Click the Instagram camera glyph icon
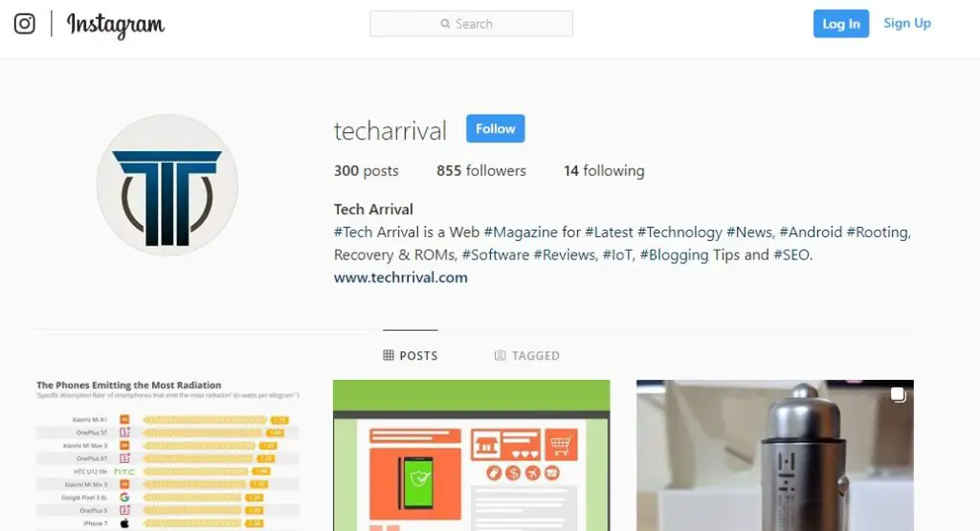This screenshot has height=531, width=980. pyautogui.click(x=24, y=24)
